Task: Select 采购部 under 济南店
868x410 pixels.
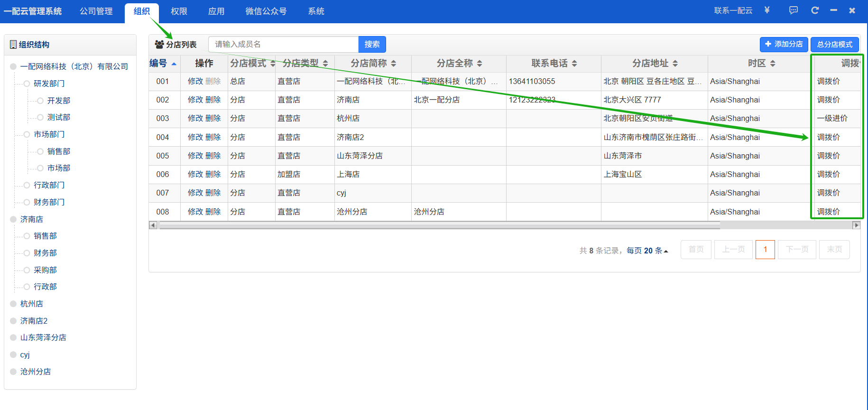Action: (46, 270)
